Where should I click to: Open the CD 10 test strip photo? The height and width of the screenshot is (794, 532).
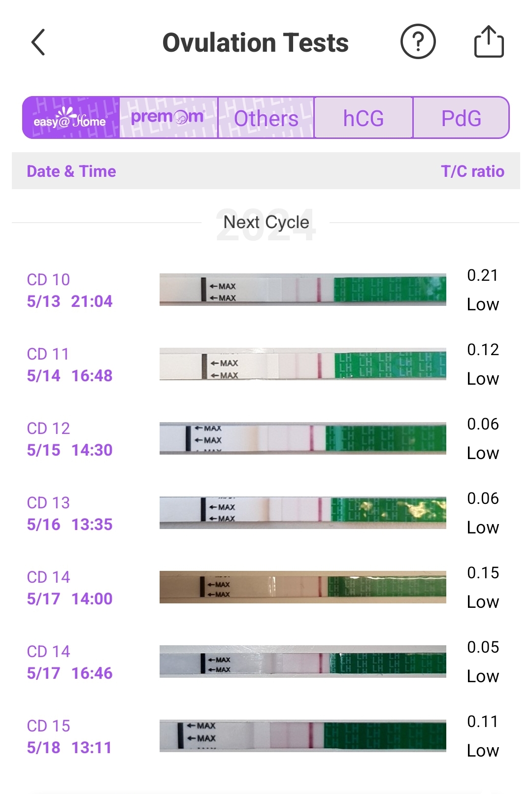(302, 290)
